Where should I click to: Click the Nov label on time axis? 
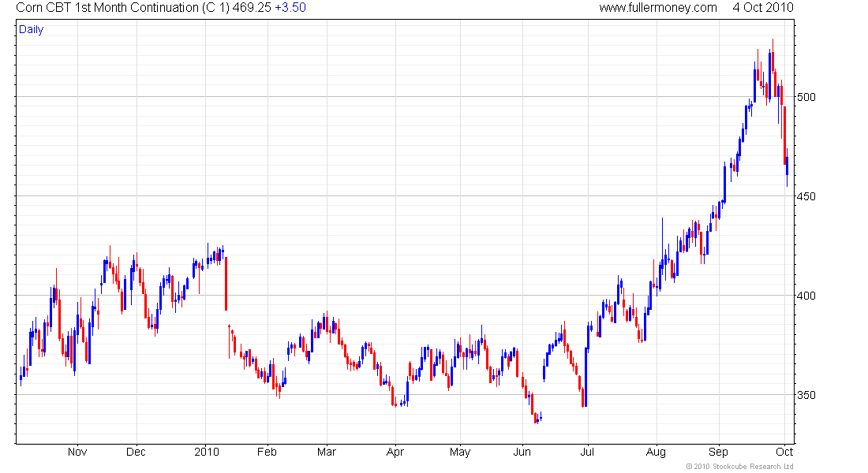(77, 452)
